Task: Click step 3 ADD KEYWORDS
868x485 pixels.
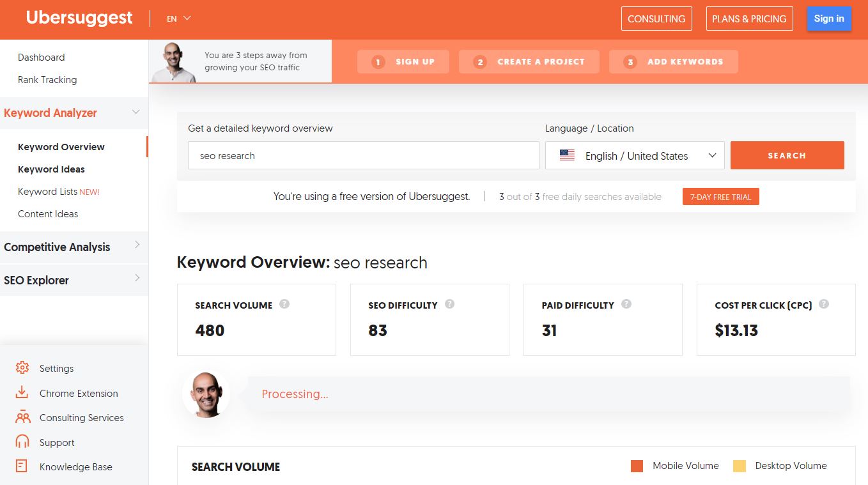Action: (674, 62)
